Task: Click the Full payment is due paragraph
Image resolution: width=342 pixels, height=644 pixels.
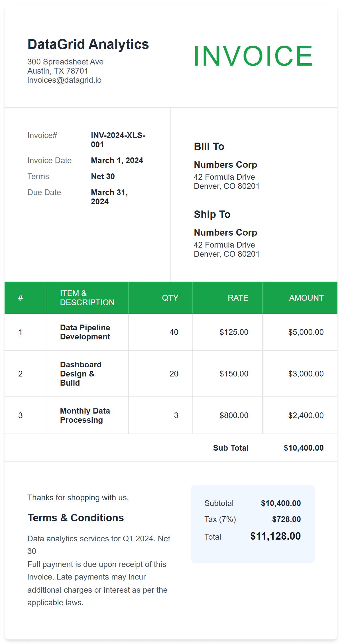Action: pos(97,583)
